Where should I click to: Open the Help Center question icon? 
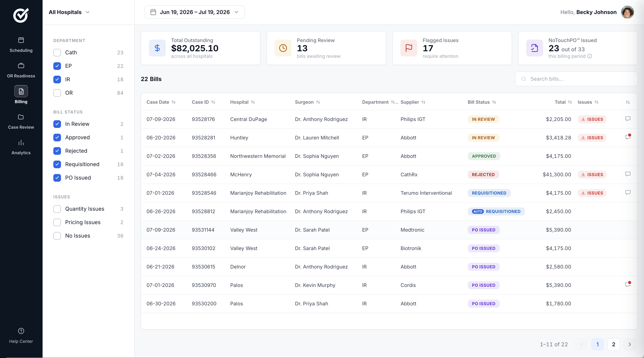click(21, 331)
